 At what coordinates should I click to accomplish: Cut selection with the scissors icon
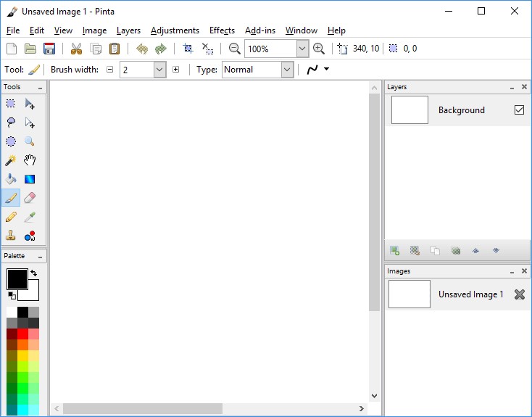coord(76,49)
